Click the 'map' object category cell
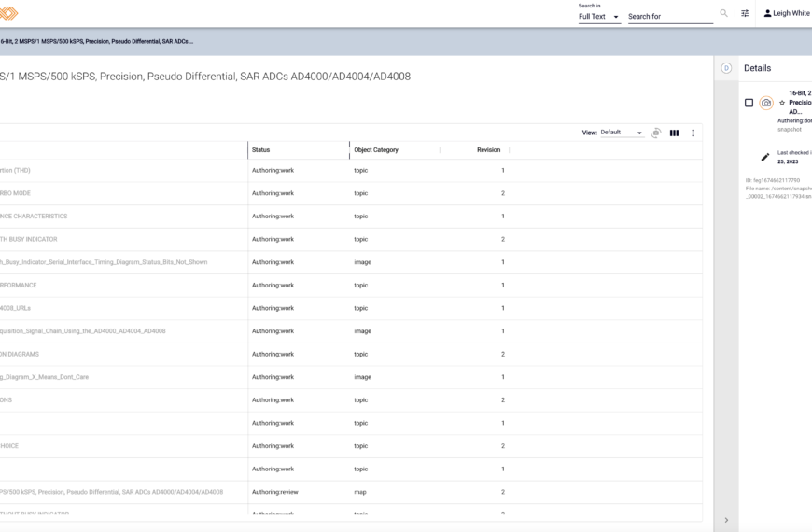The height and width of the screenshot is (532, 812). [x=360, y=492]
